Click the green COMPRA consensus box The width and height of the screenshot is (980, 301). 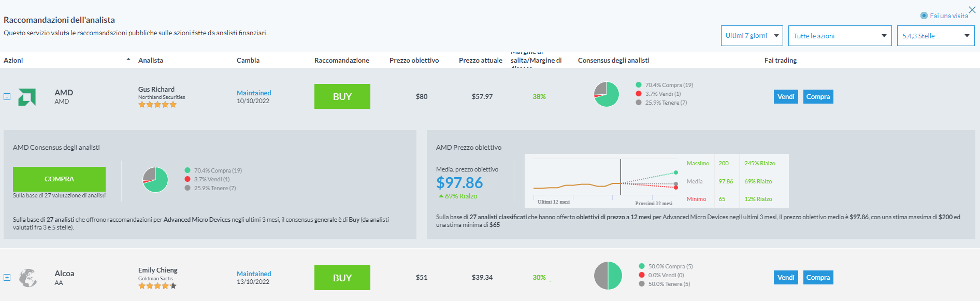click(x=59, y=179)
